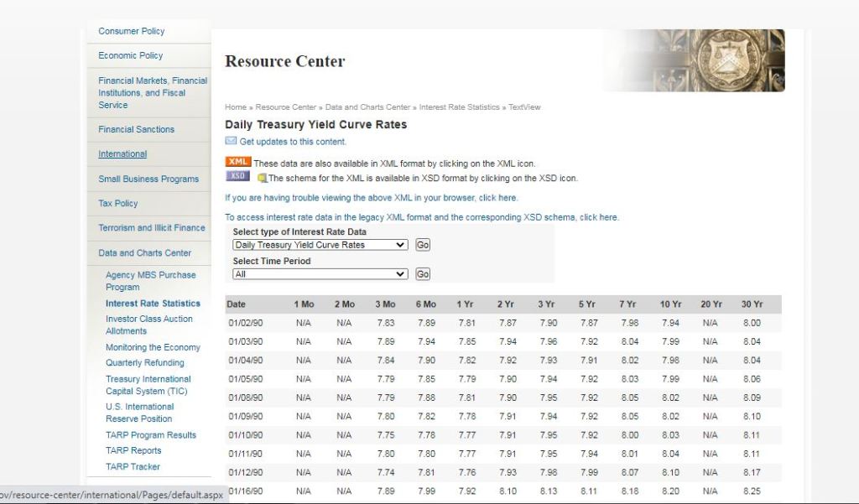The height and width of the screenshot is (504, 859).
Task: Click the orange XML icon
Action: coord(238,162)
